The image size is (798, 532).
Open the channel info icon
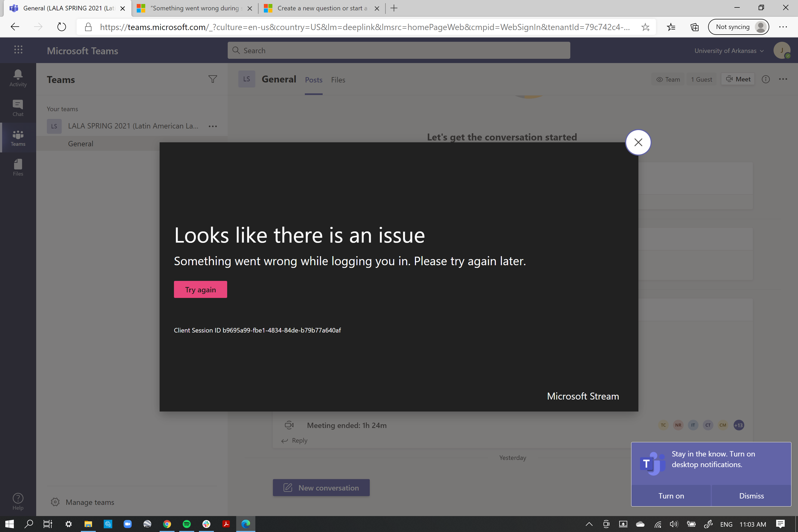pos(766,79)
